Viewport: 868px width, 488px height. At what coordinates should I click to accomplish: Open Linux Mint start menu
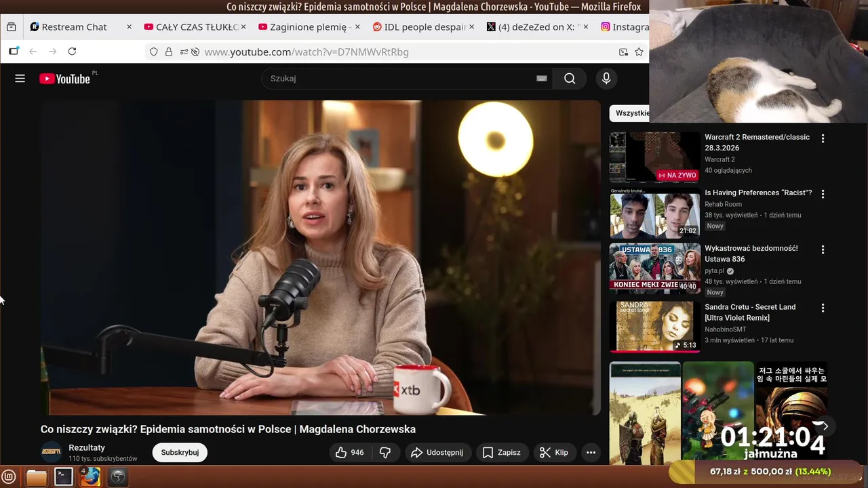click(9, 476)
